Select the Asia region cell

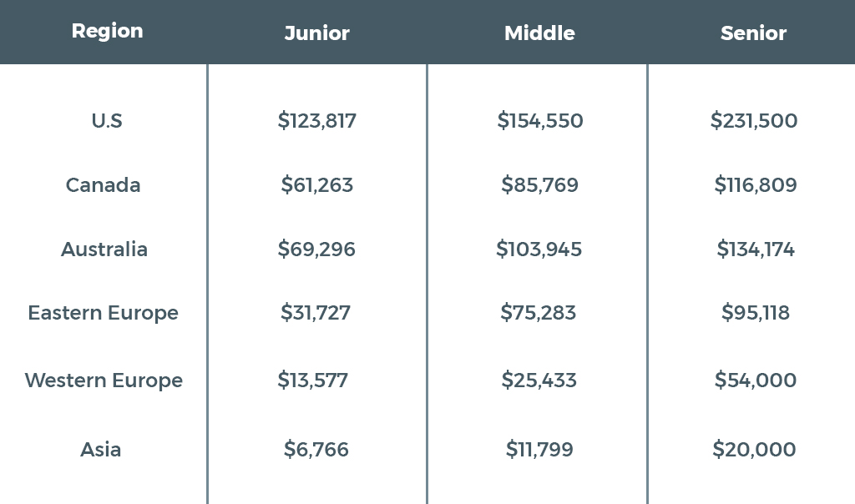tap(100, 450)
